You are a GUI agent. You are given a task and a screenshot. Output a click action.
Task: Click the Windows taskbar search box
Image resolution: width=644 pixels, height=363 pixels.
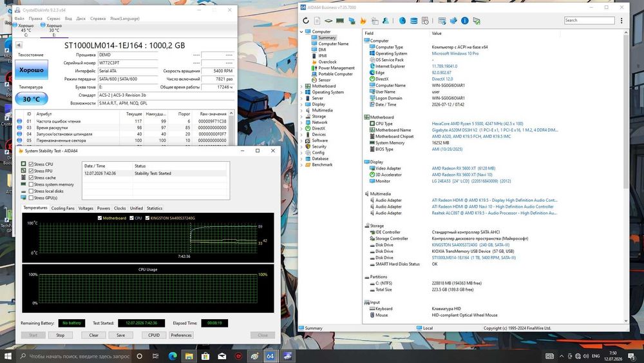75,356
